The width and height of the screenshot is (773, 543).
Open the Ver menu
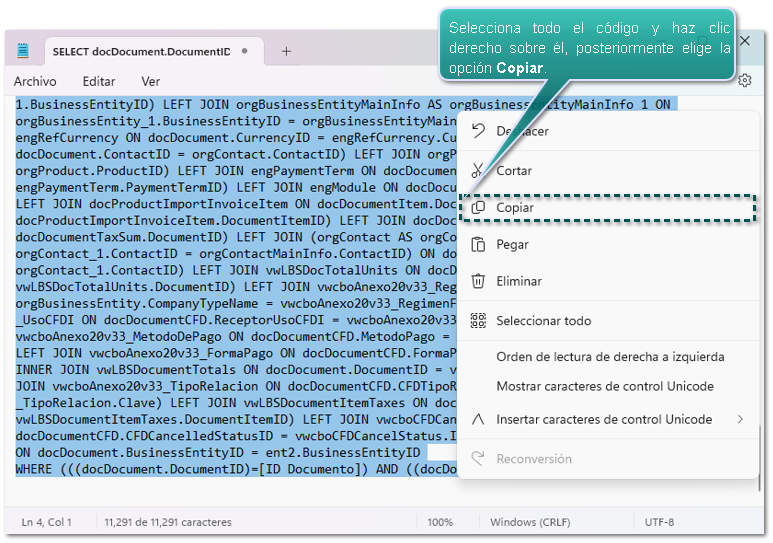[x=150, y=81]
